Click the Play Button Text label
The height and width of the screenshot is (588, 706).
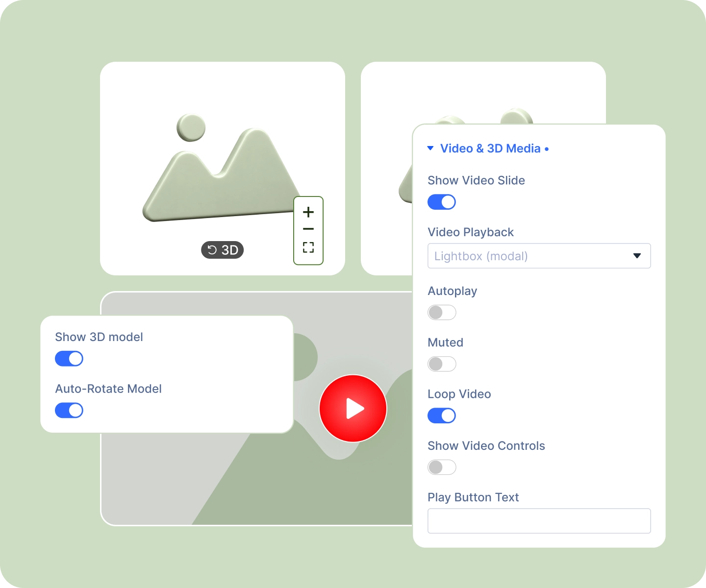tap(473, 497)
